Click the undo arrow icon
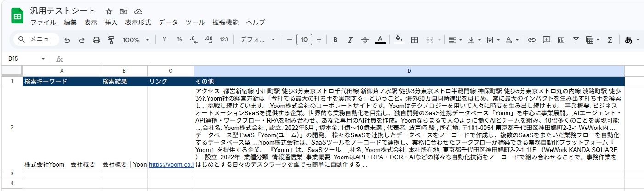This screenshot has height=191, width=644. click(67, 40)
